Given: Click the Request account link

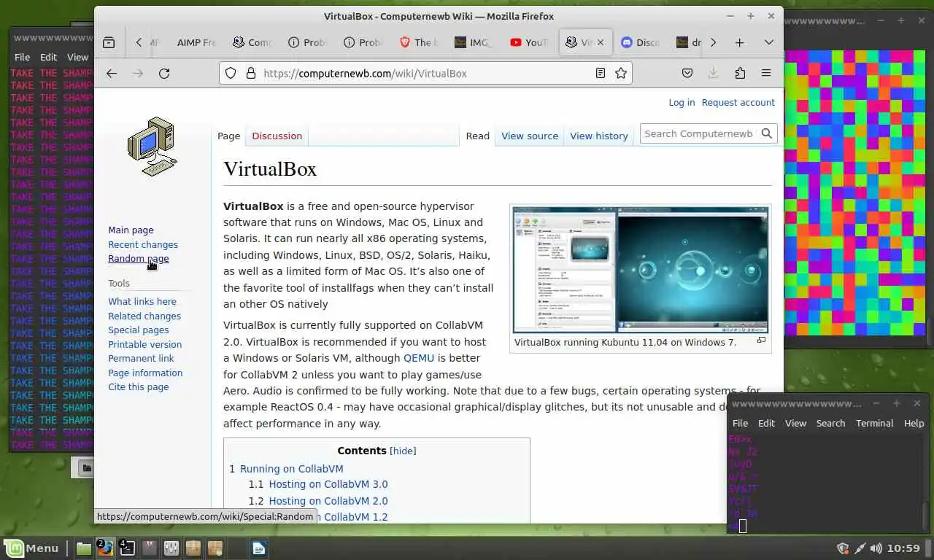Looking at the screenshot, I should tap(738, 102).
